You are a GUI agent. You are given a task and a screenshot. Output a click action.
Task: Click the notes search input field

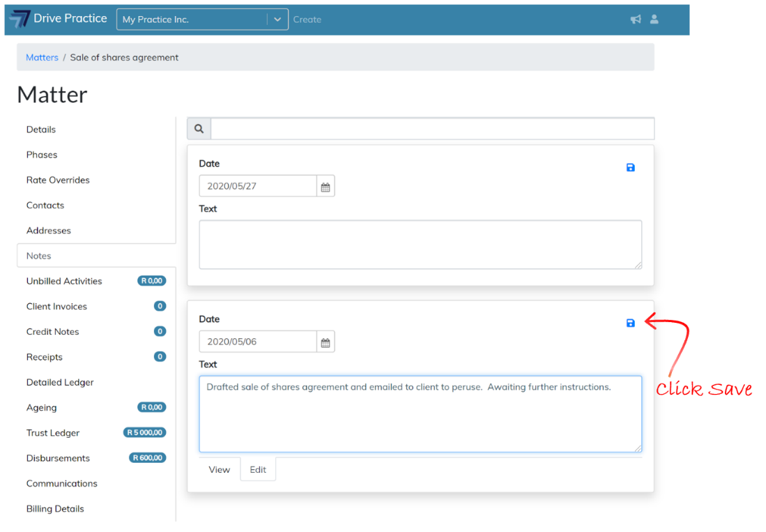(432, 129)
